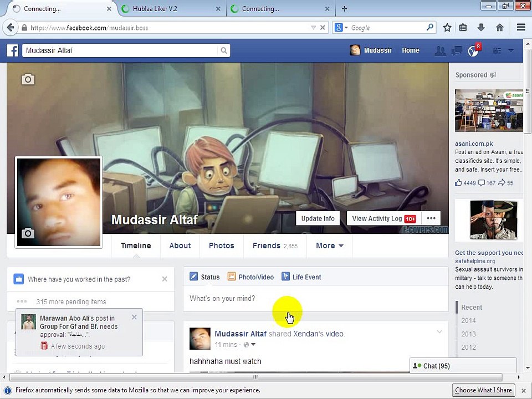Open the friend requests icon
This screenshot has height=399, width=532.
click(x=441, y=51)
